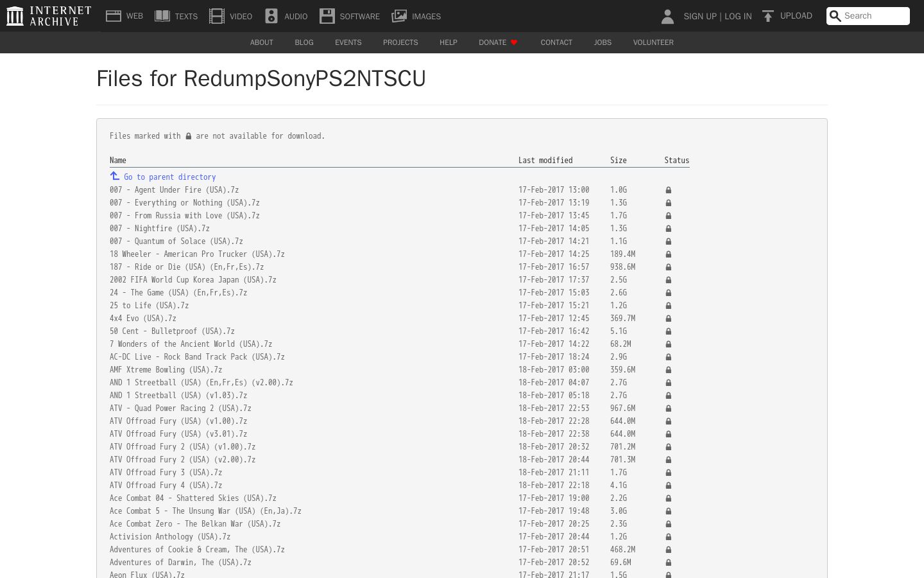Click the Size column header
Viewport: 924px width, 578px height.
619,161
